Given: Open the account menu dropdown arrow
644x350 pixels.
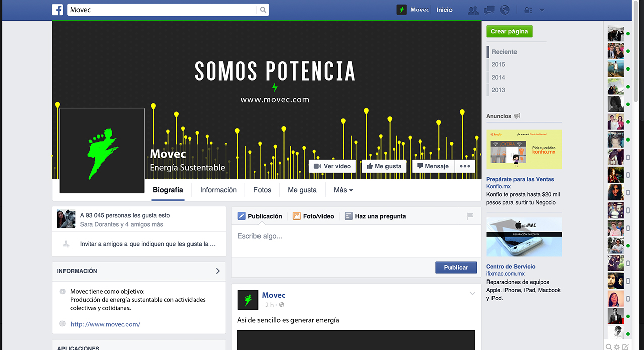Looking at the screenshot, I should (542, 10).
